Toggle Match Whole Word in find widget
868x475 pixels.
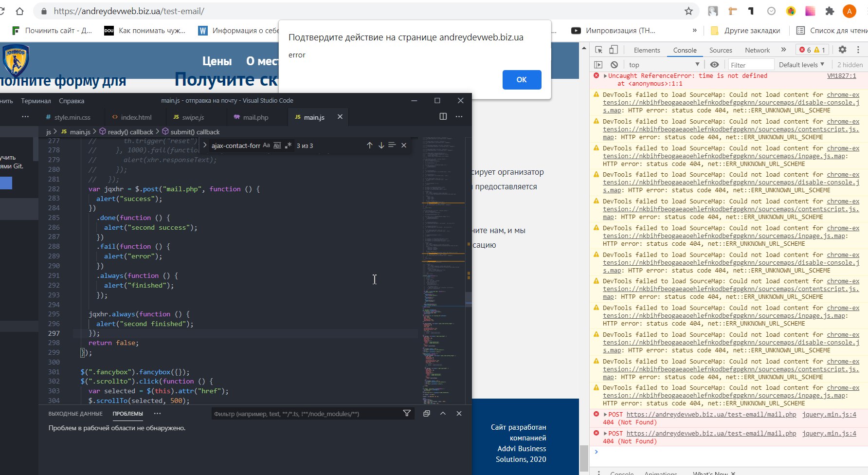point(277,145)
